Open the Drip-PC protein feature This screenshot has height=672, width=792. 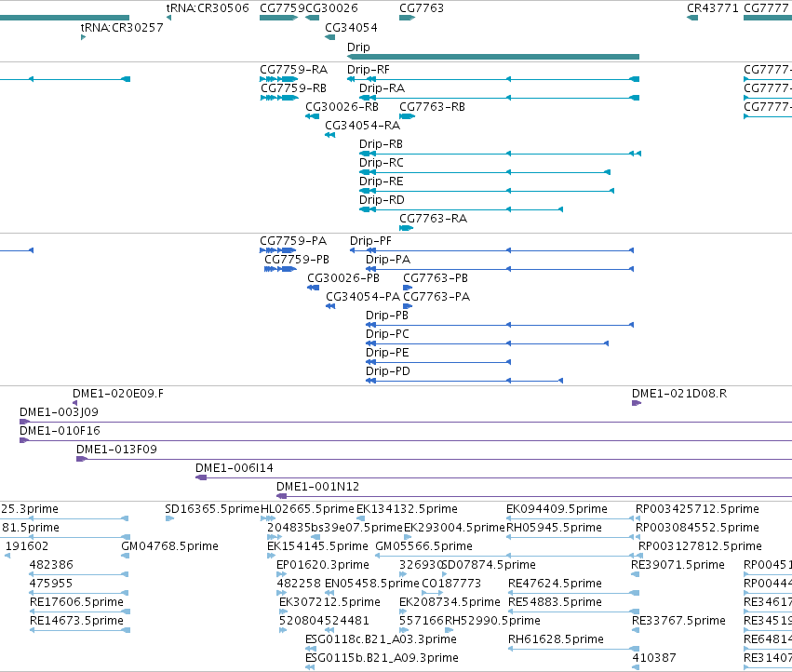pos(487,343)
